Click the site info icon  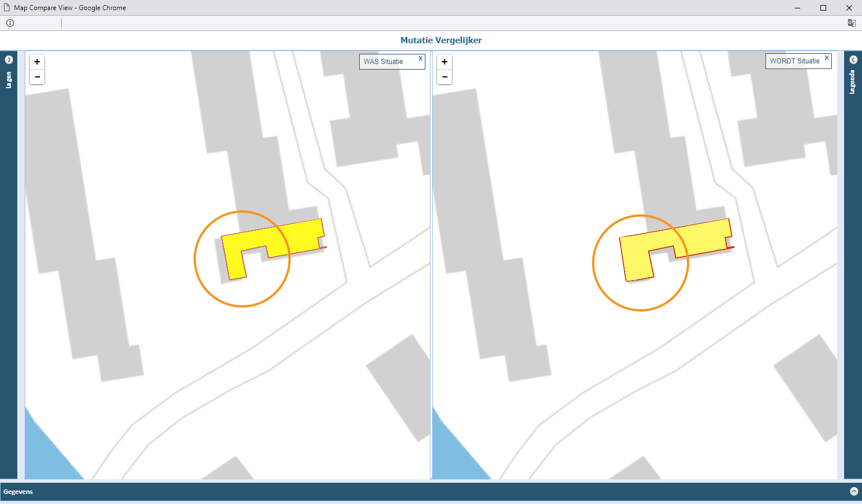tap(10, 23)
